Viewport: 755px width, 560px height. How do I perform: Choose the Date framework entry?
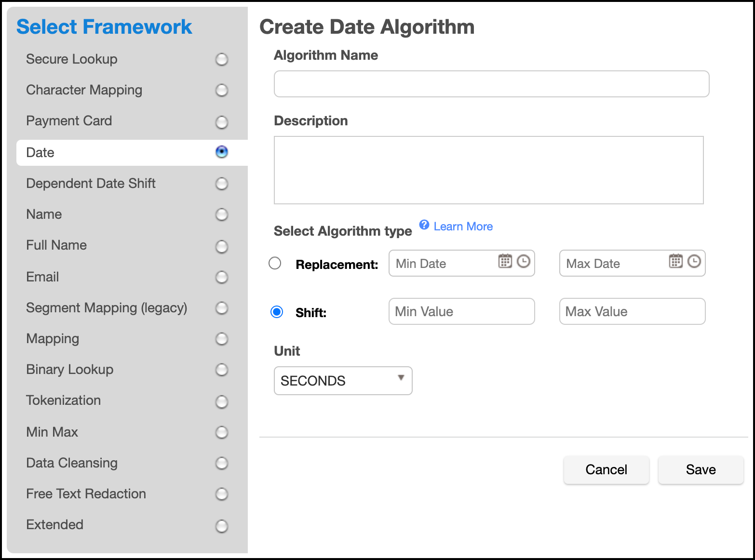pyautogui.click(x=222, y=152)
